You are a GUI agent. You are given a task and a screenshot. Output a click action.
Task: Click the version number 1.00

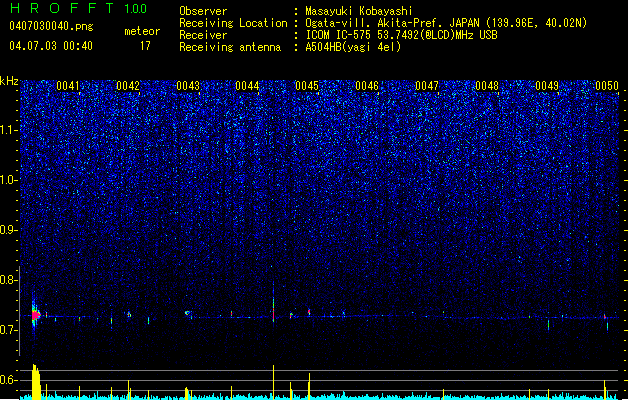tap(136, 9)
